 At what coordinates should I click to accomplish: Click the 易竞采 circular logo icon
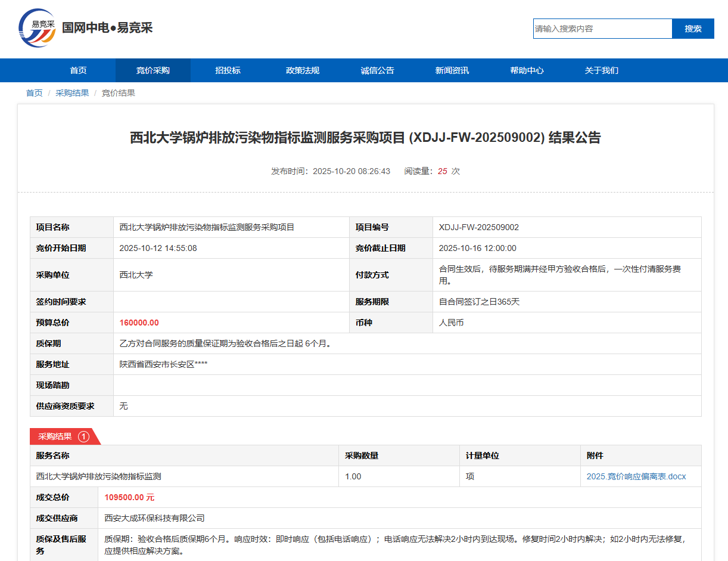click(x=37, y=29)
